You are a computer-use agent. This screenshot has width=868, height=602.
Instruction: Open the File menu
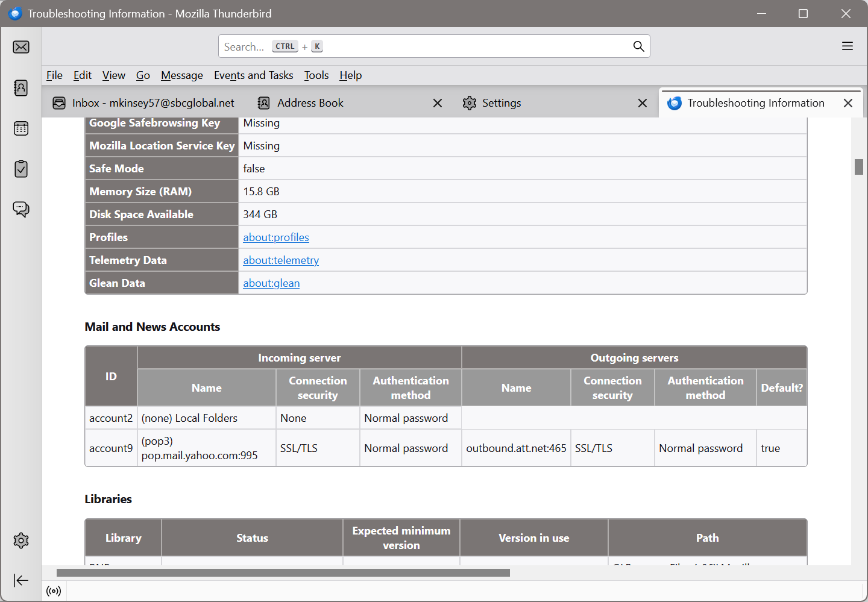click(54, 75)
